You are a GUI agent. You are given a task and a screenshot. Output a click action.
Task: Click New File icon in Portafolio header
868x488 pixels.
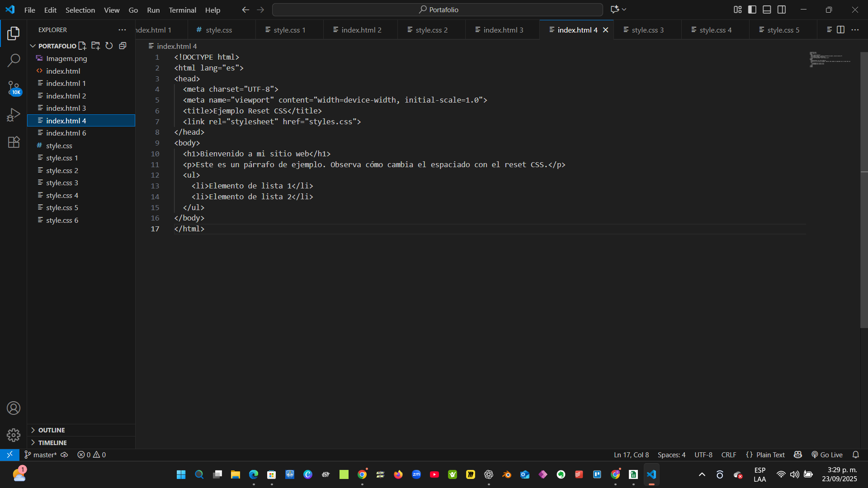tap(82, 46)
